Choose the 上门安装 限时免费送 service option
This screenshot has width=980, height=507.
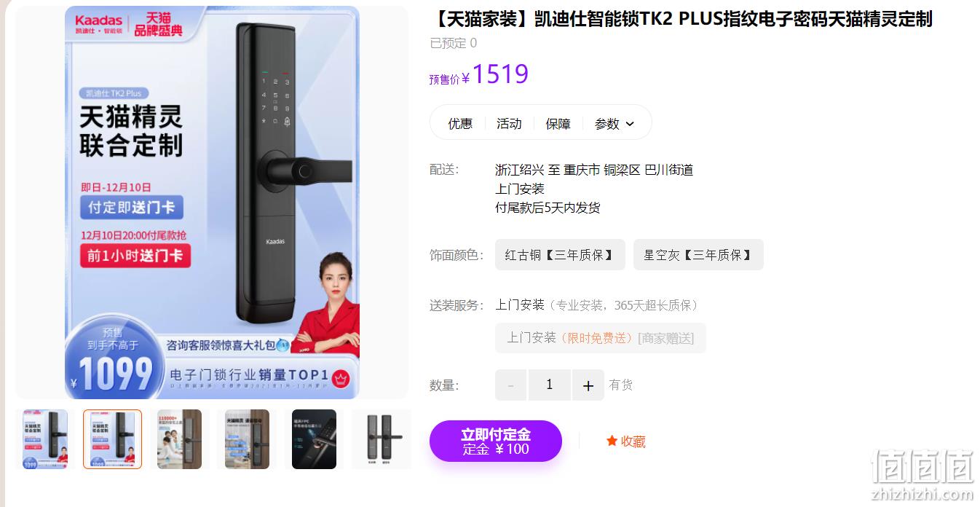601,338
